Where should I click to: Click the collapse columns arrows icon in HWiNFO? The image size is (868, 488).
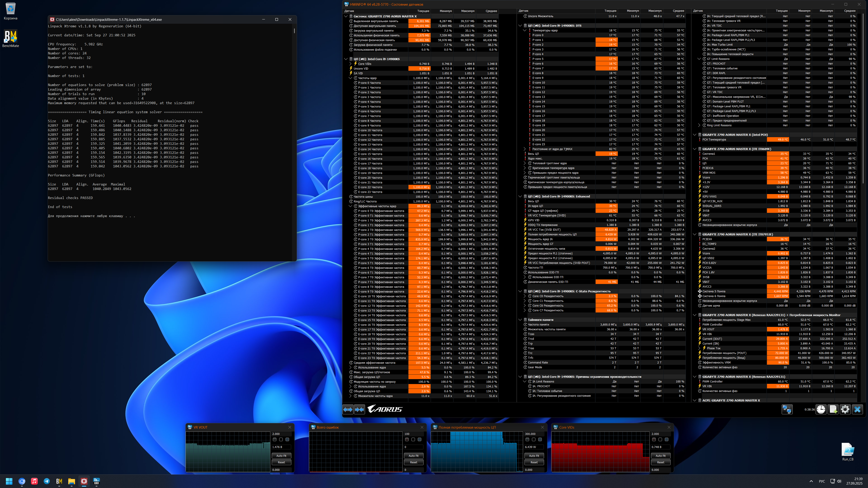click(360, 409)
